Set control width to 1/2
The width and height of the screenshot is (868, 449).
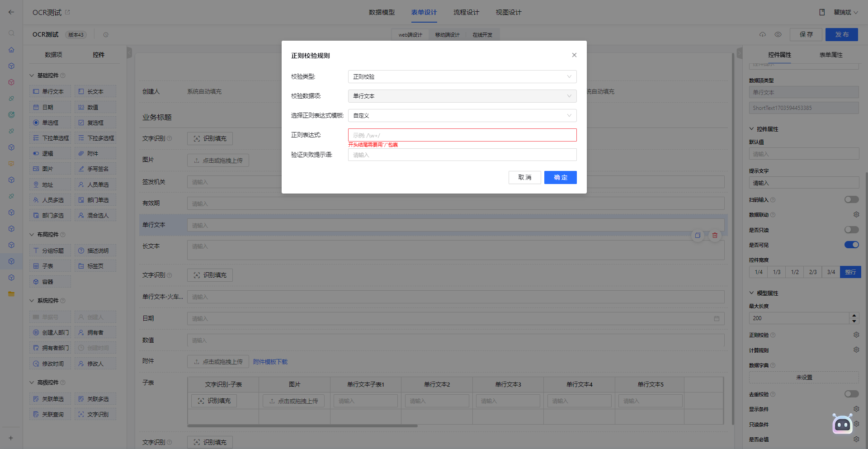click(794, 272)
